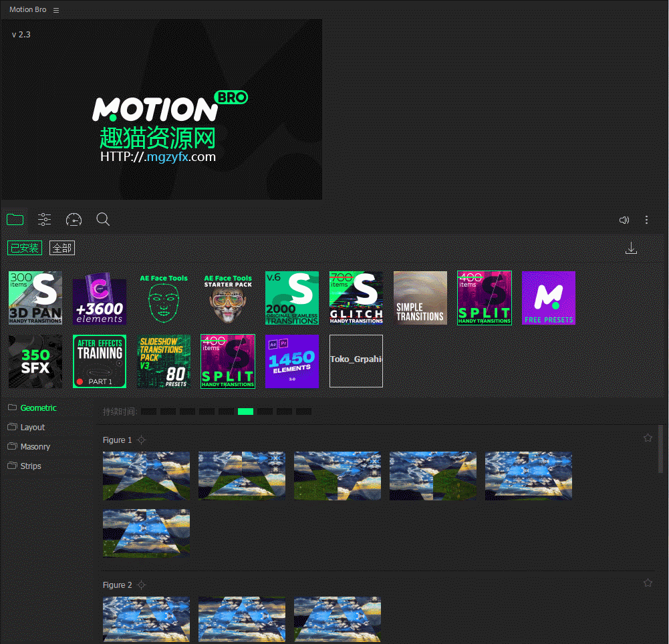Select the Geometric category folder
The image size is (669, 644).
tap(33, 408)
